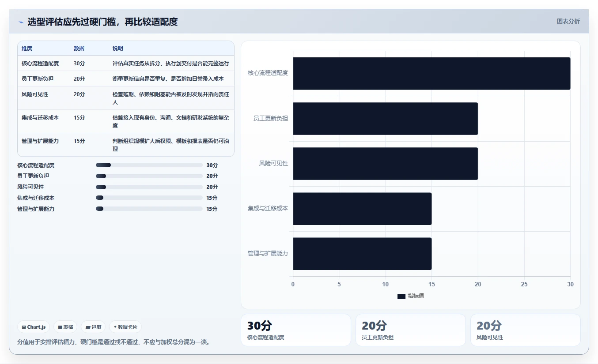Select table cell 管理与扩展能力 in the 维度 column
598x364 pixels.
[x=40, y=141]
